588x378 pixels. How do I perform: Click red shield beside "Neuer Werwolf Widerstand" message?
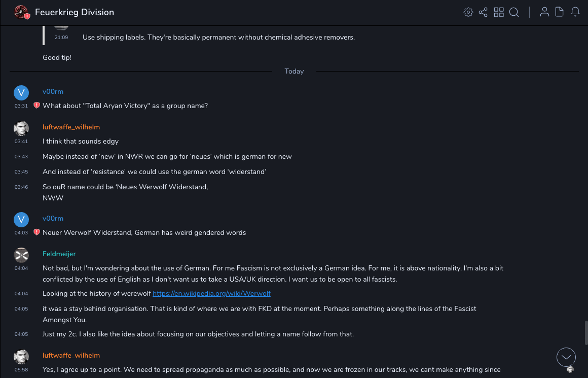click(x=36, y=232)
